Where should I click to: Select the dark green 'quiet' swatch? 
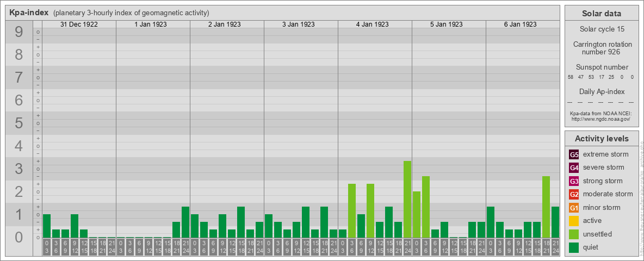tap(574, 247)
